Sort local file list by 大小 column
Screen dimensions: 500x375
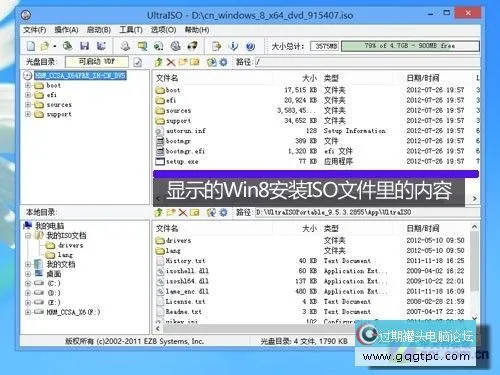pyautogui.click(x=309, y=228)
